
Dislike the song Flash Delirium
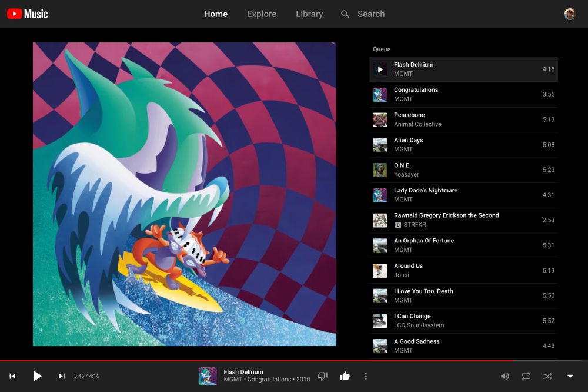[x=322, y=376]
